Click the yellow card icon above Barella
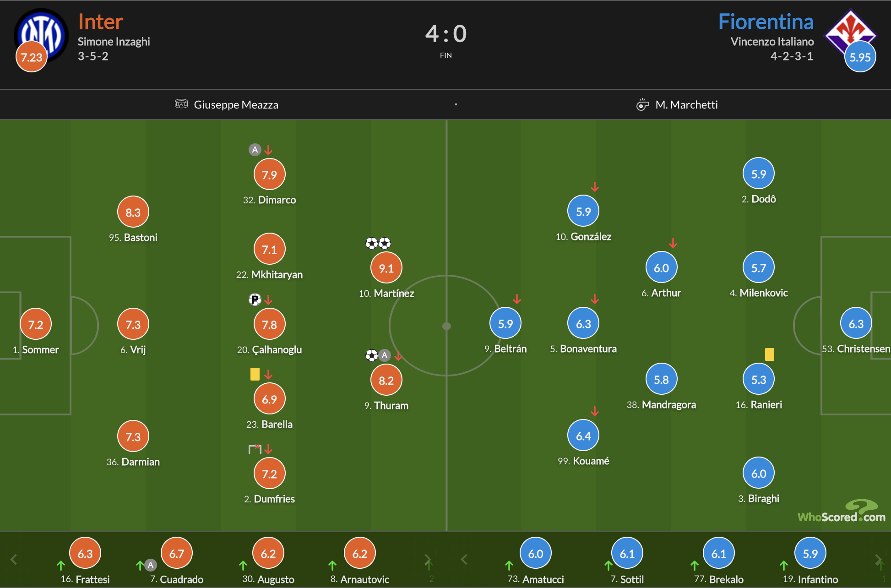Image resolution: width=891 pixels, height=588 pixels. tap(255, 374)
